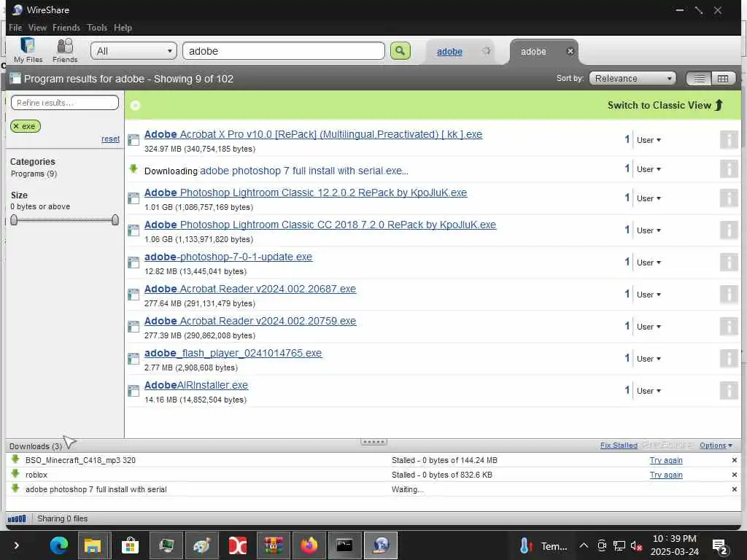Open the Friends toolbar icon

pyautogui.click(x=65, y=50)
